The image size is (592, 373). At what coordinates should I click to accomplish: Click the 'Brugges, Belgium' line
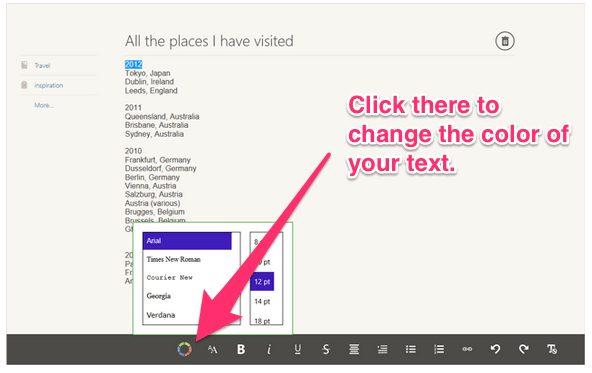155,212
